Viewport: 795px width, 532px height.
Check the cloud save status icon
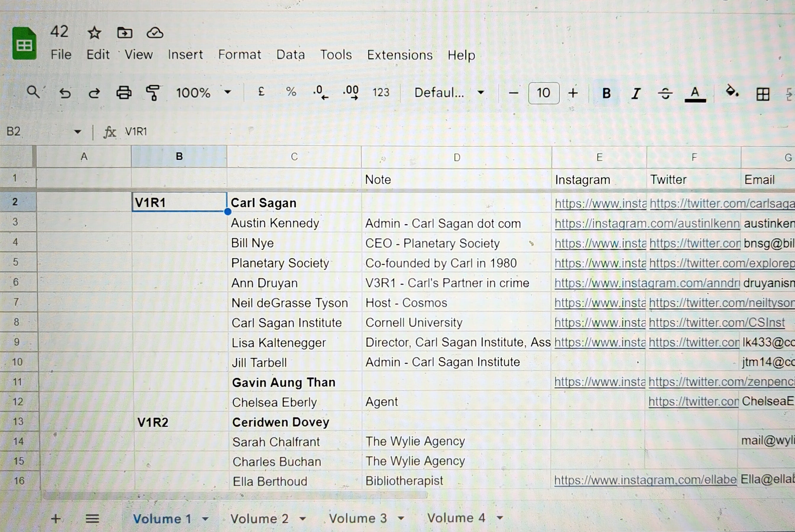[x=155, y=33]
